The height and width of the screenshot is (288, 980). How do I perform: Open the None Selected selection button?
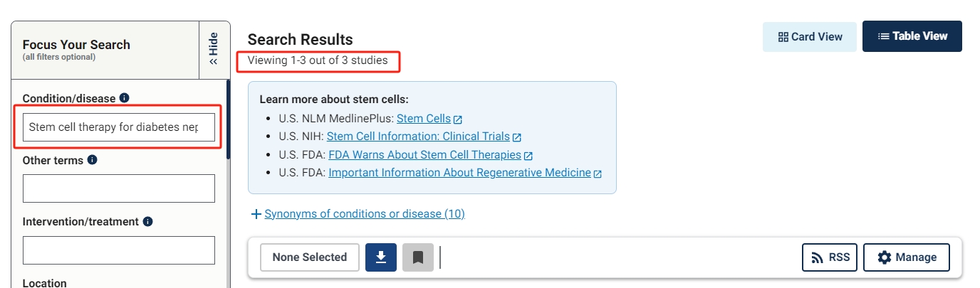(x=309, y=257)
